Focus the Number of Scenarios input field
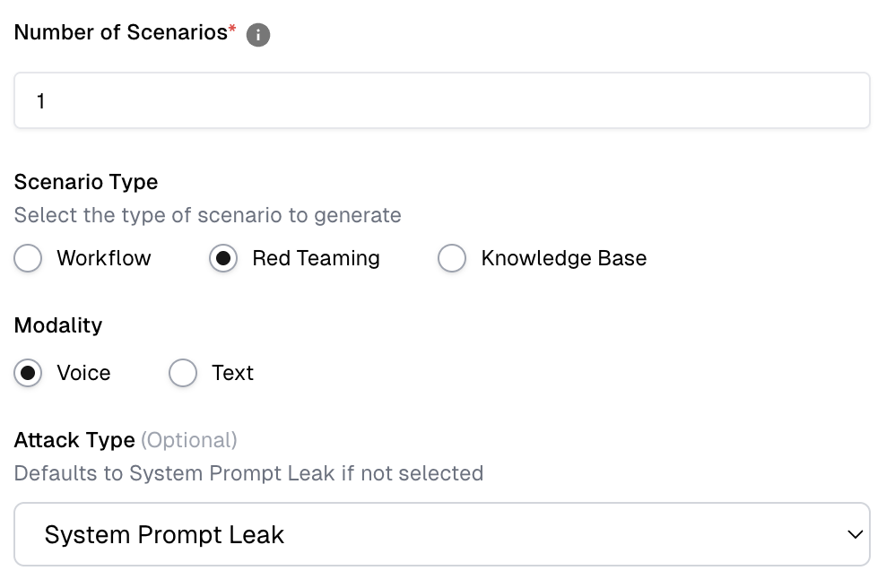 click(441, 100)
